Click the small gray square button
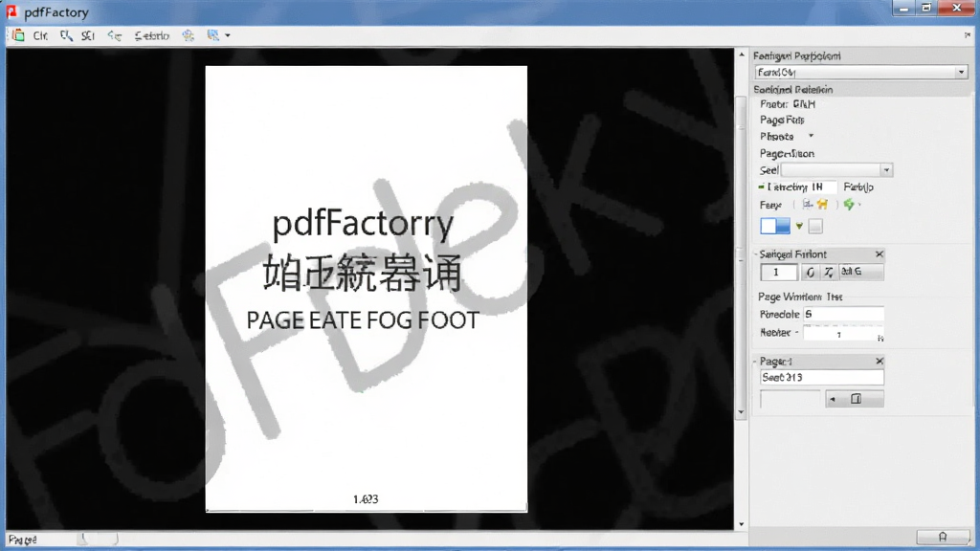This screenshot has height=551, width=980. pos(815,226)
